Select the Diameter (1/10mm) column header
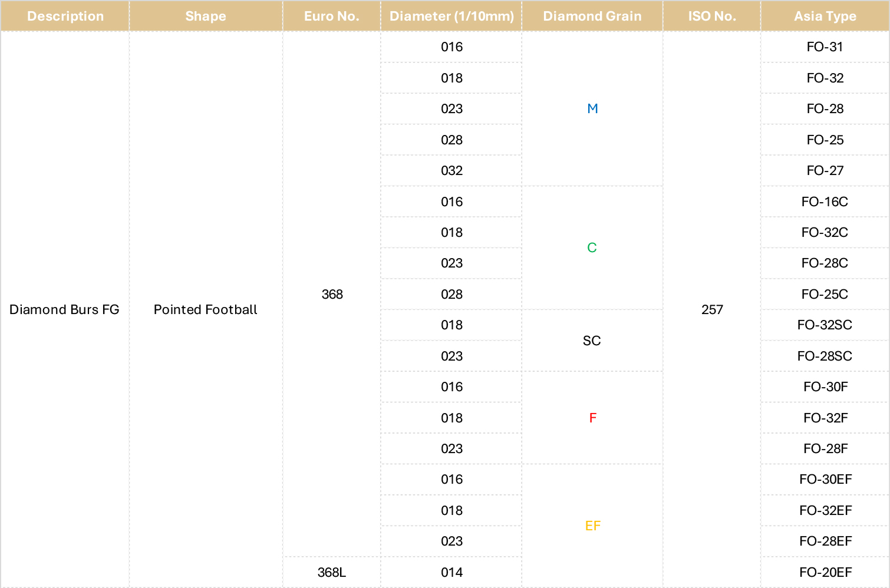Image resolution: width=890 pixels, height=588 pixels. pos(451,16)
